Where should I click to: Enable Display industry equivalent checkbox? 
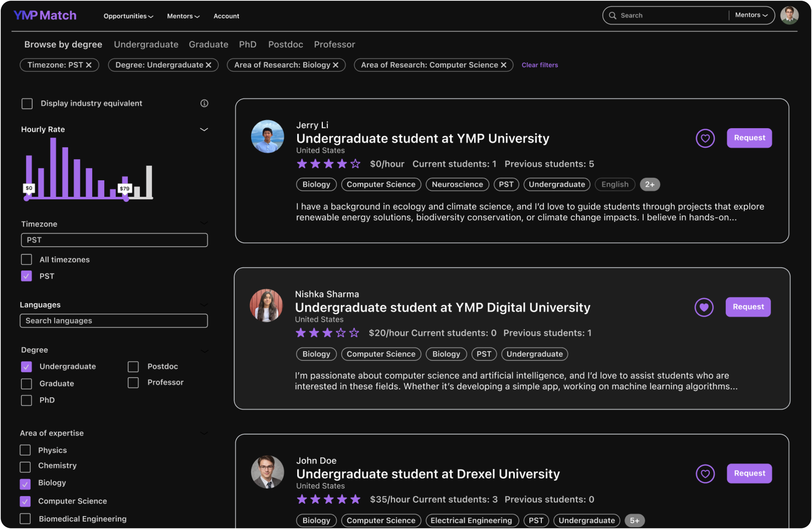[27, 103]
